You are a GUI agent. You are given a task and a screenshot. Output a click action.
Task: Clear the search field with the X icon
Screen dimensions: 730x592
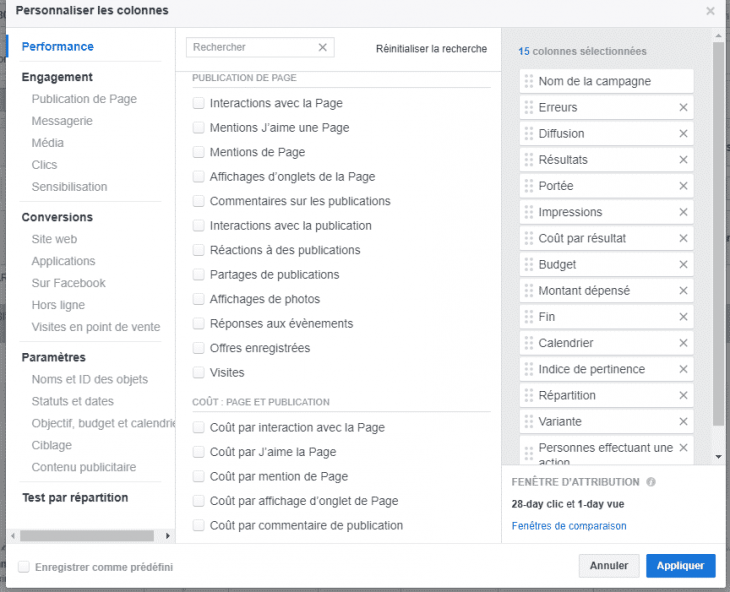pos(323,47)
